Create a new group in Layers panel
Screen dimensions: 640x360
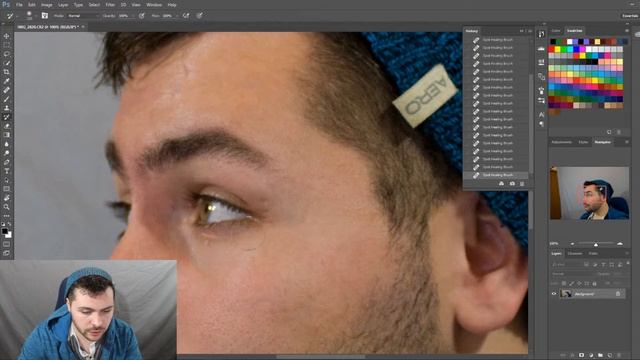[600, 356]
